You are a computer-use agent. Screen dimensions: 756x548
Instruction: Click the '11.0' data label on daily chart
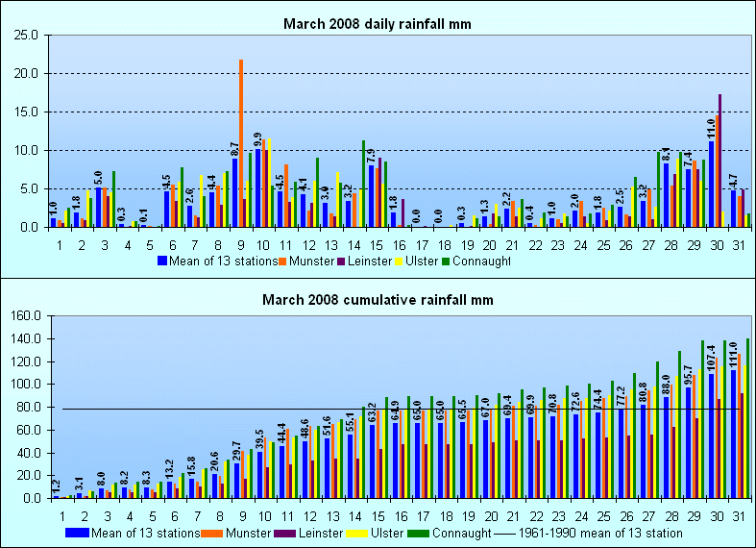tap(711, 129)
